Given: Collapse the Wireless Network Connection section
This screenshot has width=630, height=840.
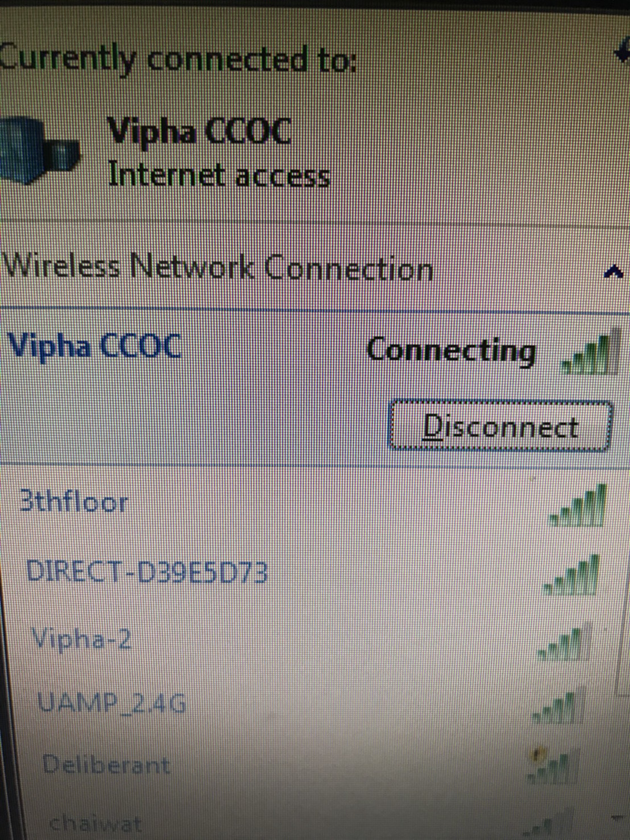Looking at the screenshot, I should (x=613, y=272).
